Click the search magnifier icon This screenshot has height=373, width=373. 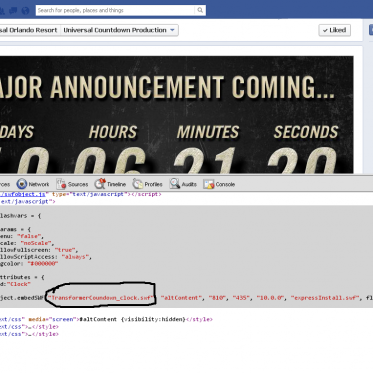(x=200, y=10)
